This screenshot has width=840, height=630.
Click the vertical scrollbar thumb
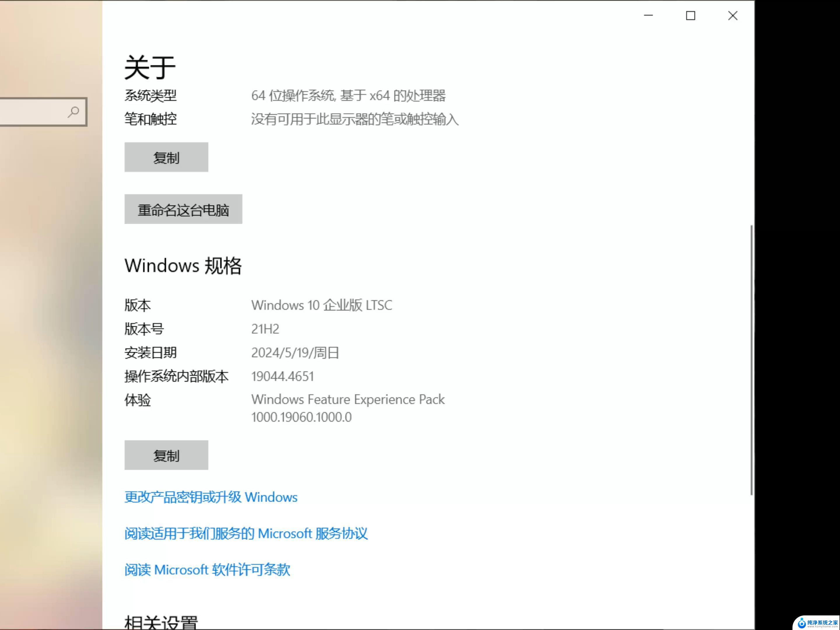click(x=751, y=360)
